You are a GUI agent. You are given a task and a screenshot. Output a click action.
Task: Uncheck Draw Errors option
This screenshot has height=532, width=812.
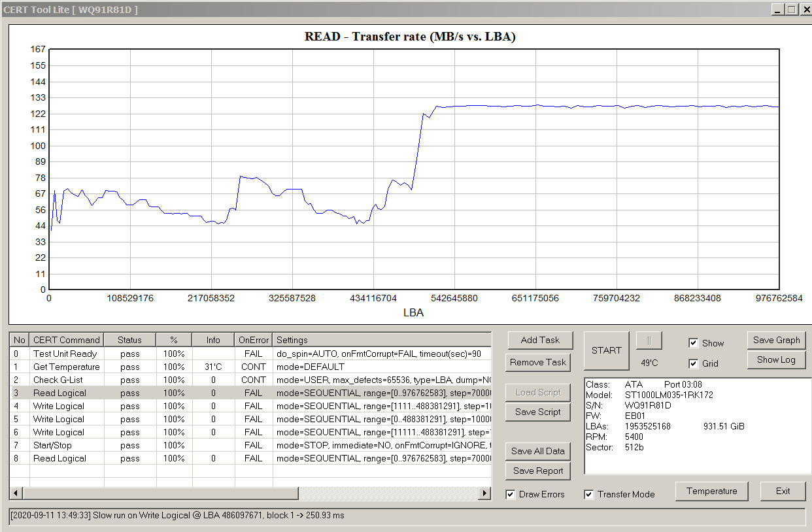click(x=511, y=494)
